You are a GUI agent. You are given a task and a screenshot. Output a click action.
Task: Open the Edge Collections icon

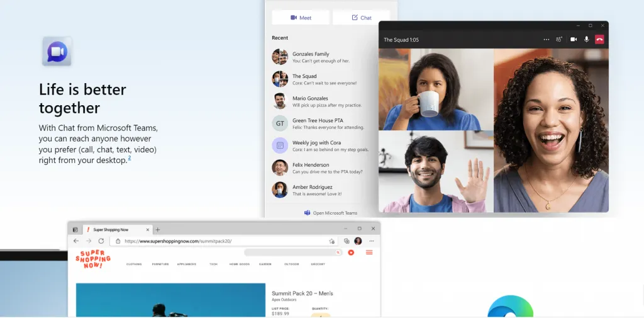[x=347, y=241]
